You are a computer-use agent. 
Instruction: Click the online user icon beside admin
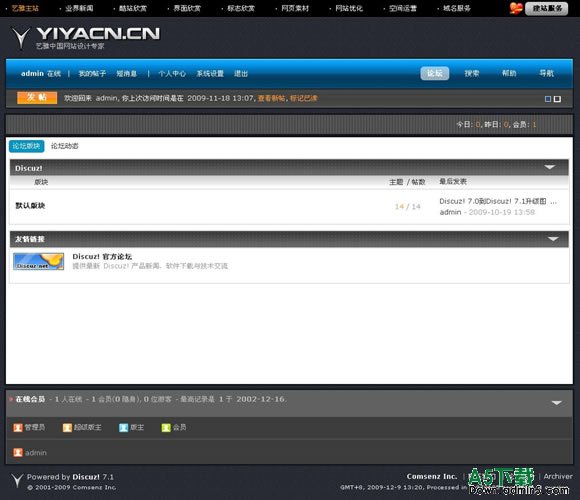18,452
